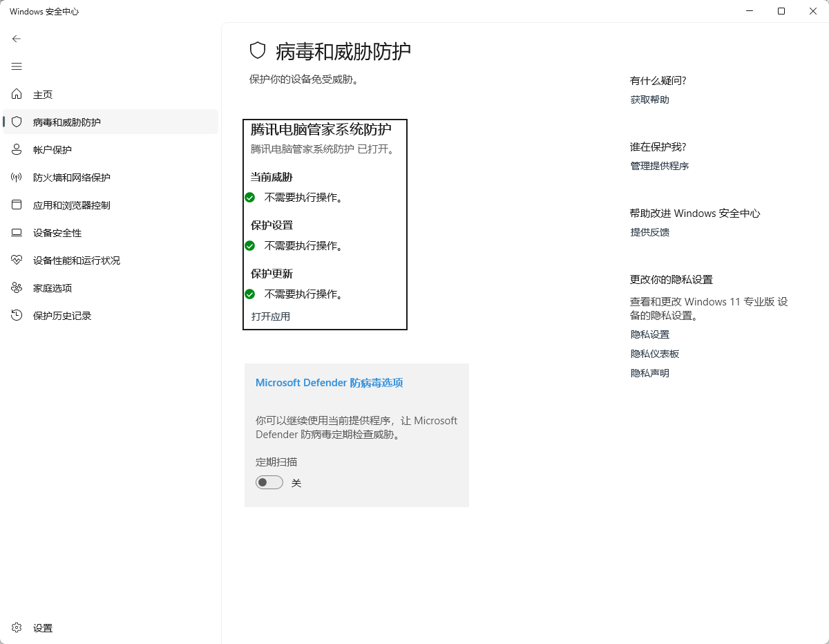This screenshot has width=829, height=644.
Task: Maximize the Windows 安全中心 window
Action: pyautogui.click(x=781, y=11)
